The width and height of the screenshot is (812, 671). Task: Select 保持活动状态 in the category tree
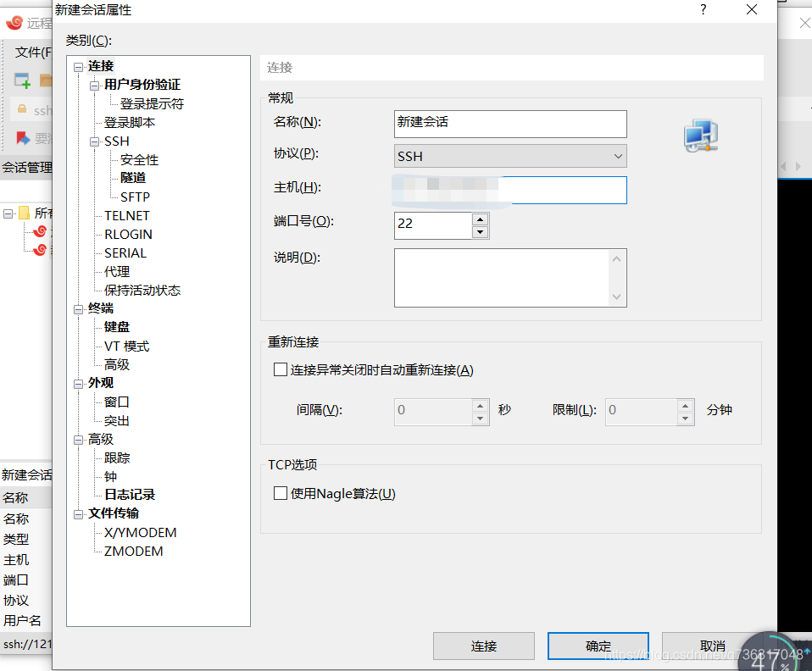[x=142, y=290]
